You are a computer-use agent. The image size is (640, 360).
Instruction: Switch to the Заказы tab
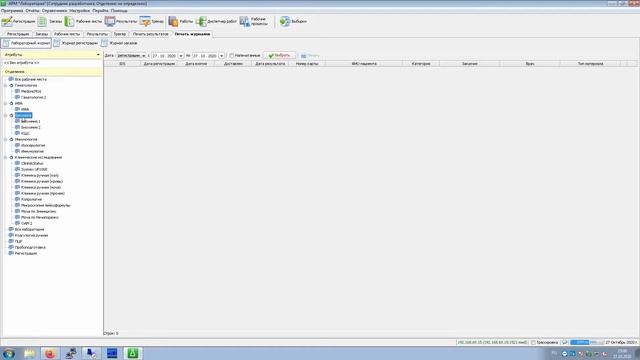pos(42,34)
